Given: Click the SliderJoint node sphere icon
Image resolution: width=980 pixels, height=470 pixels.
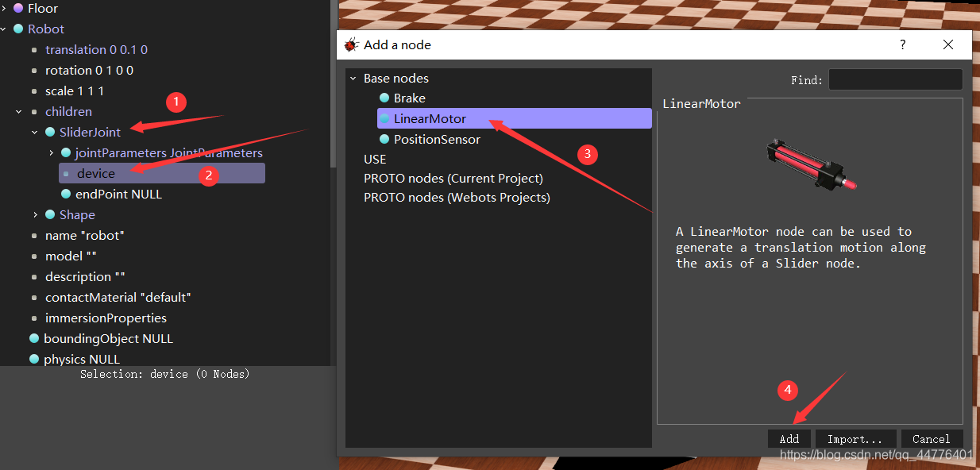Looking at the screenshot, I should point(50,132).
